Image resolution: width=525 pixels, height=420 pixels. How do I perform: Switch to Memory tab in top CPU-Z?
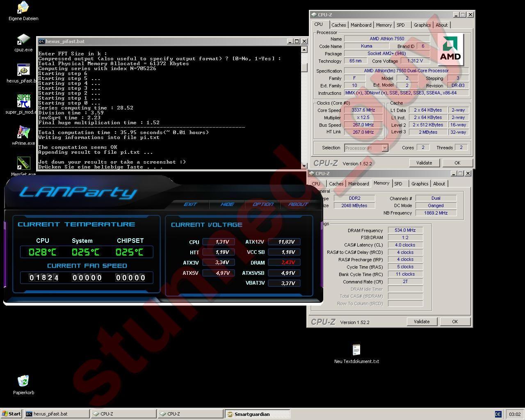[384, 25]
